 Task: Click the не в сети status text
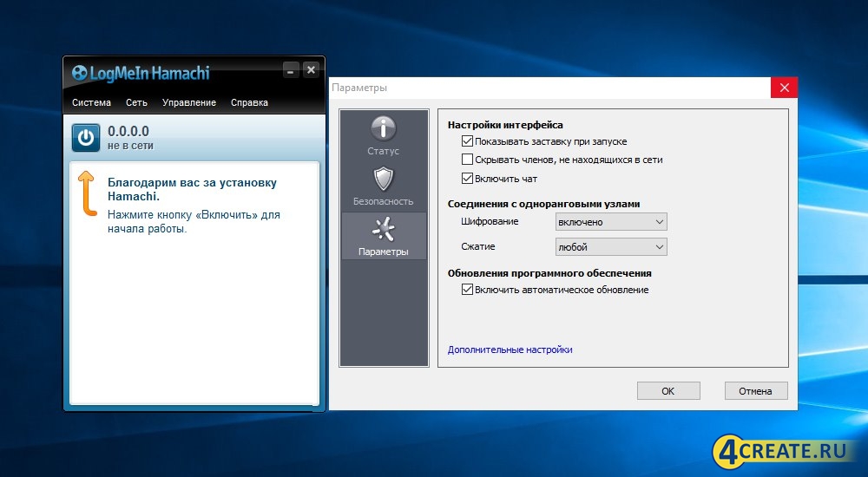click(130, 146)
